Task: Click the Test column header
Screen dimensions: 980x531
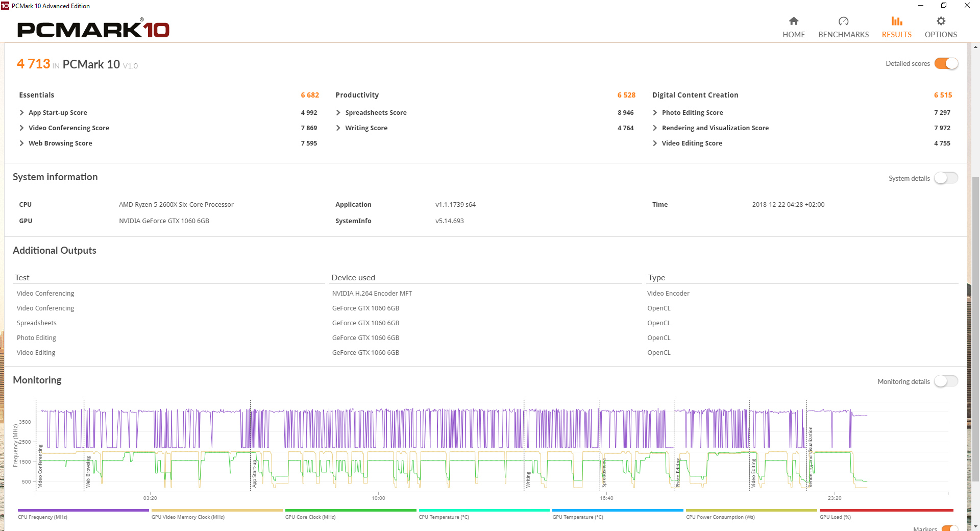Action: click(22, 278)
